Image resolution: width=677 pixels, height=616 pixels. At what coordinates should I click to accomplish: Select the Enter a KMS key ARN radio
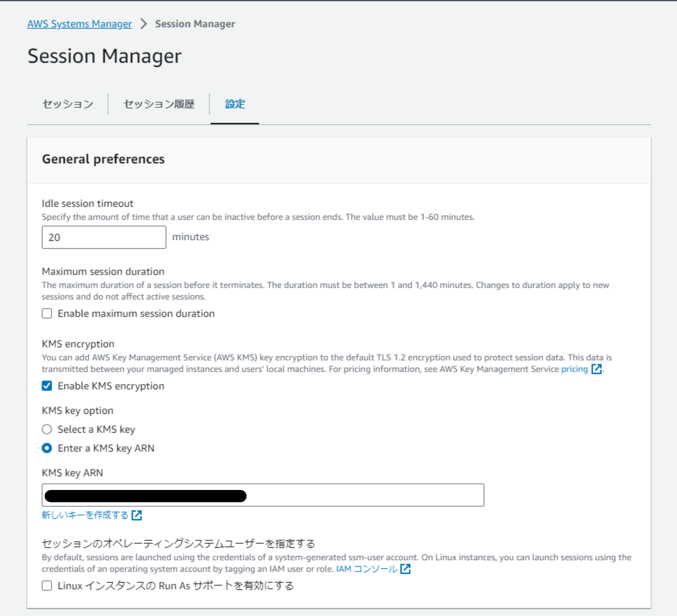[x=47, y=448]
